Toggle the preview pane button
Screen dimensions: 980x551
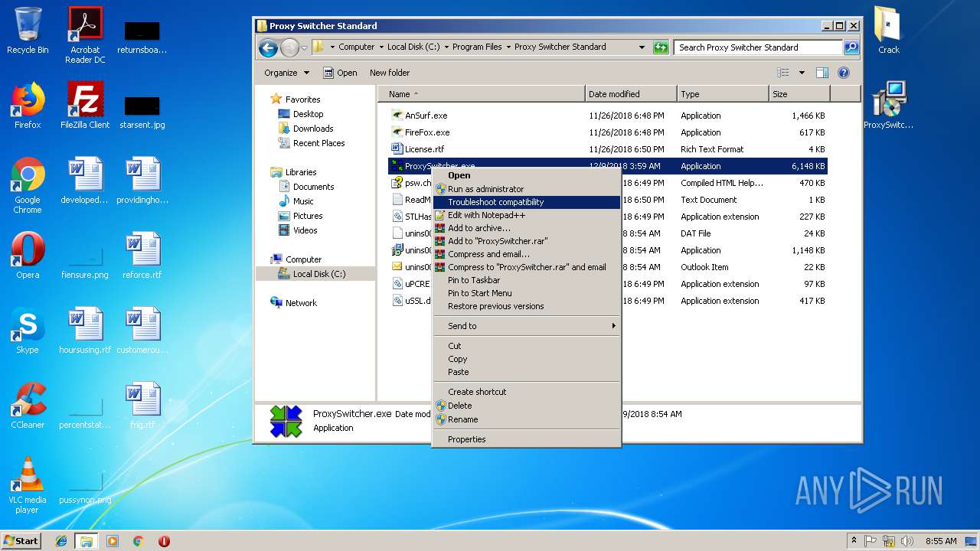pyautogui.click(x=822, y=73)
